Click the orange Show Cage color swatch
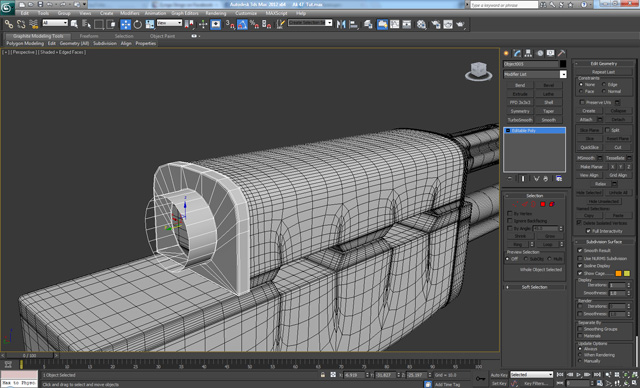This screenshot has width=640, height=388. tap(618, 273)
